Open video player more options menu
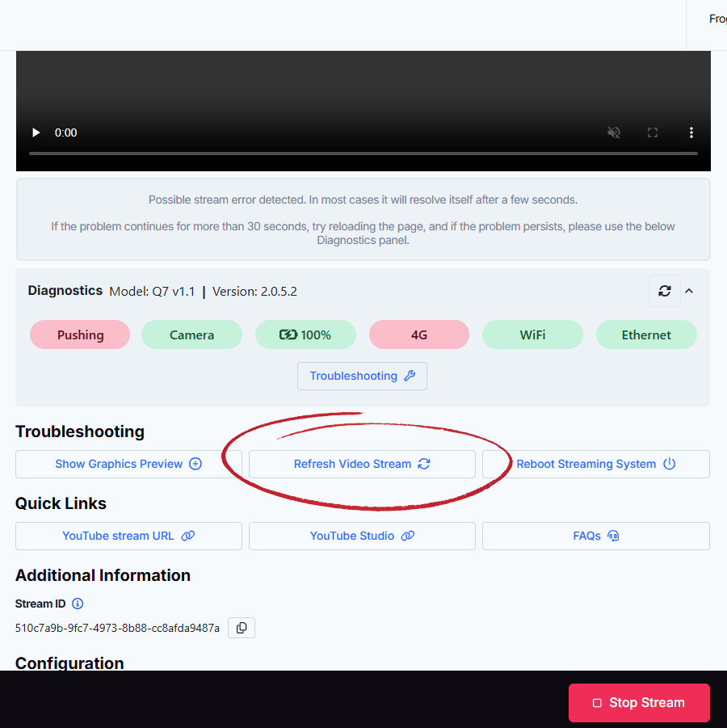 (691, 133)
